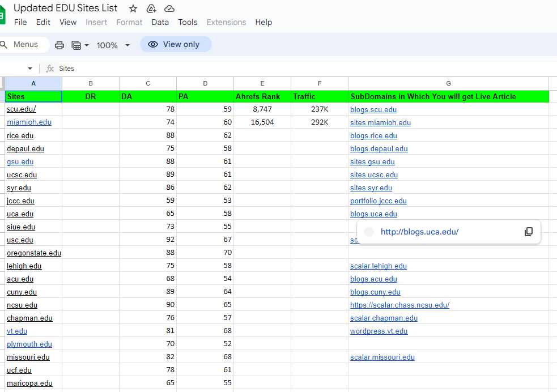Click the add to Drive icon
The height and width of the screenshot is (392, 557).
(x=151, y=8)
